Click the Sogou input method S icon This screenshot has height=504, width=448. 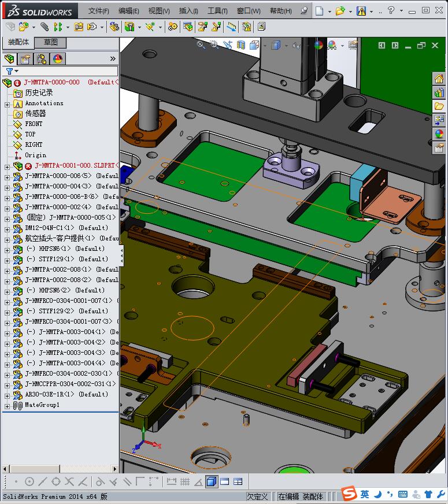[349, 494]
